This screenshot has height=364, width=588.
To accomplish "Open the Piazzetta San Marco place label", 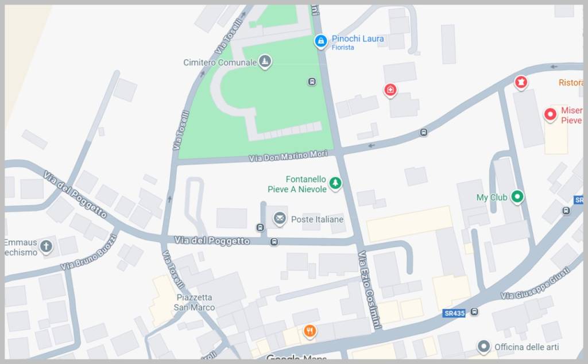I will pos(194,303).
